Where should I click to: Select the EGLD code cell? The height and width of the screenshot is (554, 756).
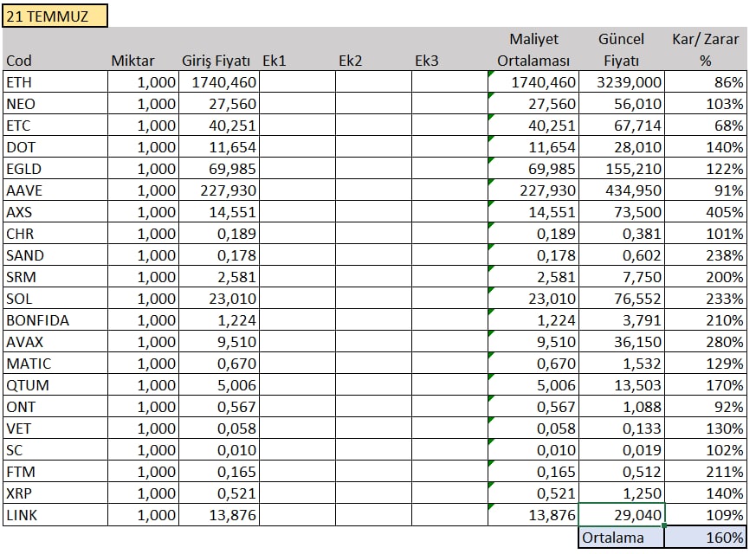tap(55, 169)
